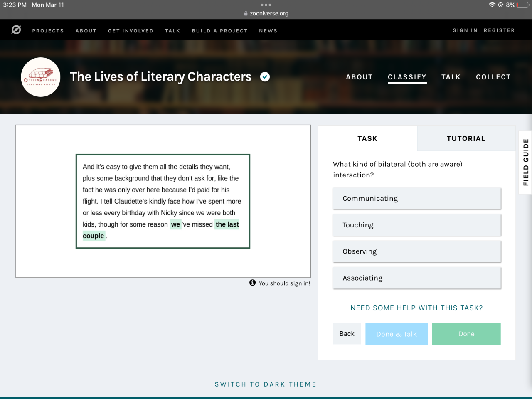Click the "You should sign in!" notice

[x=285, y=283]
